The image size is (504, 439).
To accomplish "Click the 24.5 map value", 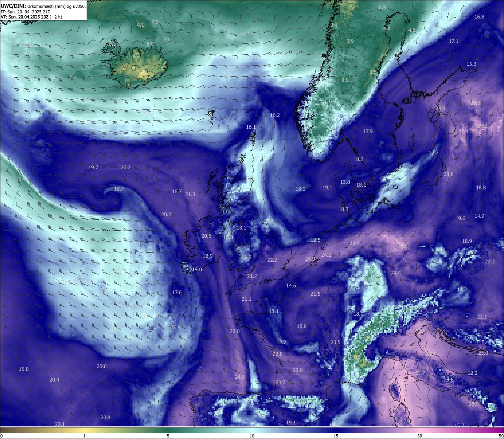I will (x=240, y=377).
